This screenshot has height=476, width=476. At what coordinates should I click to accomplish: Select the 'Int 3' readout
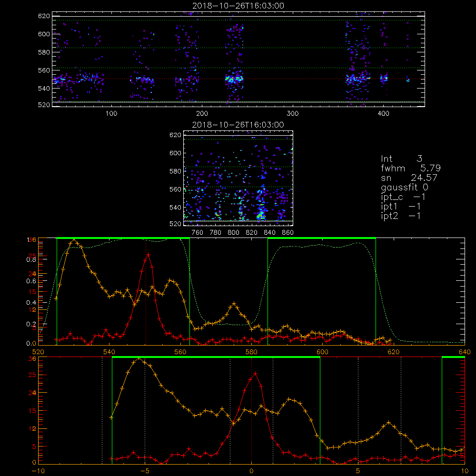401,159
